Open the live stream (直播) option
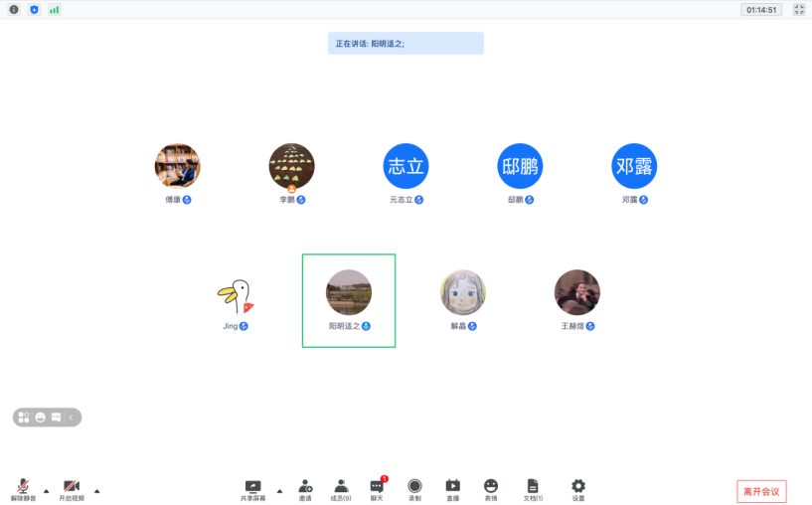 [452, 487]
